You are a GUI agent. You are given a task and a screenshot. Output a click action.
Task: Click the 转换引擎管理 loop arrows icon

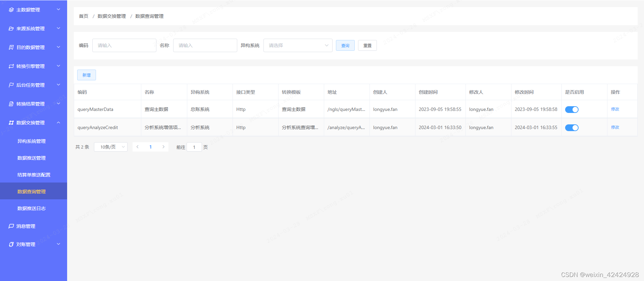pyautogui.click(x=11, y=66)
